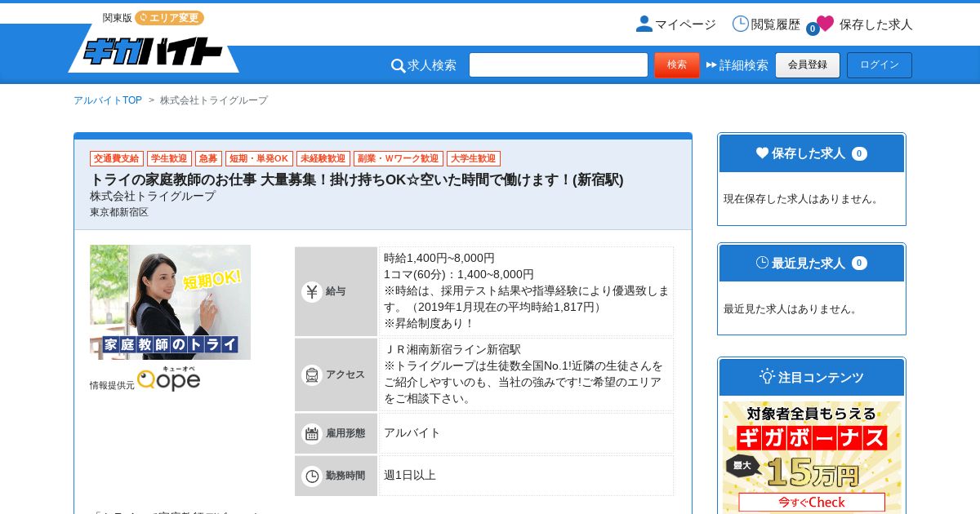Screen dimensions: 980x514
Task: Click the 東京都新宿区 location text
Action: [x=119, y=212]
